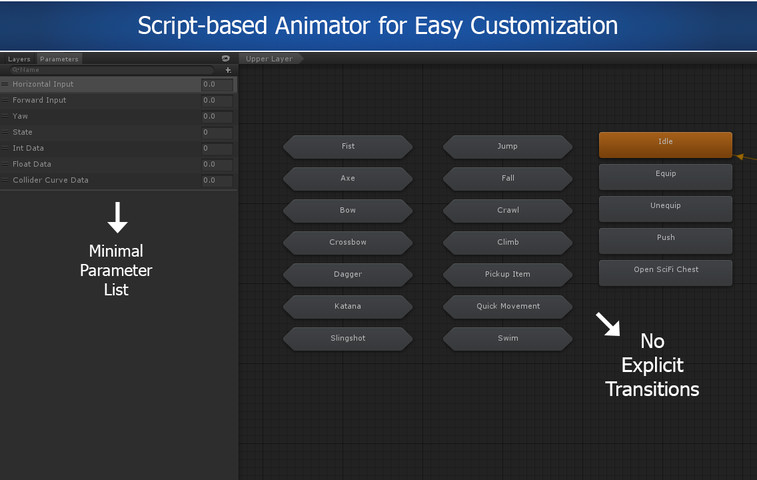Image resolution: width=757 pixels, height=480 pixels.
Task: Switch to the Layers tab
Action: tap(19, 59)
